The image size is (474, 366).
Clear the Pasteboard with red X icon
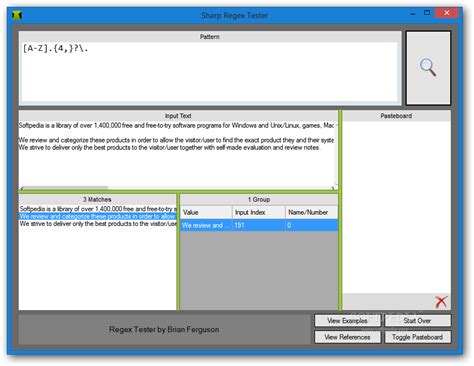click(441, 302)
